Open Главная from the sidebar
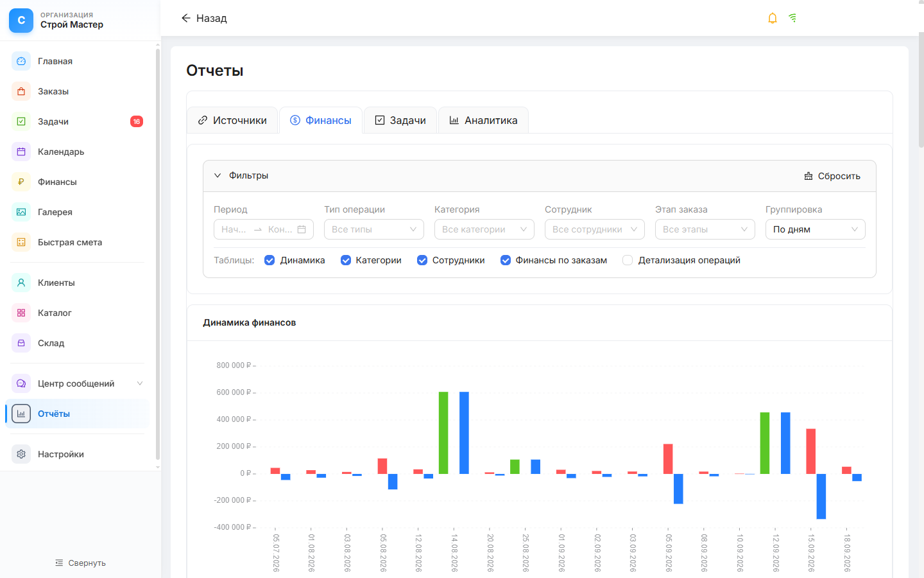 tap(77, 61)
